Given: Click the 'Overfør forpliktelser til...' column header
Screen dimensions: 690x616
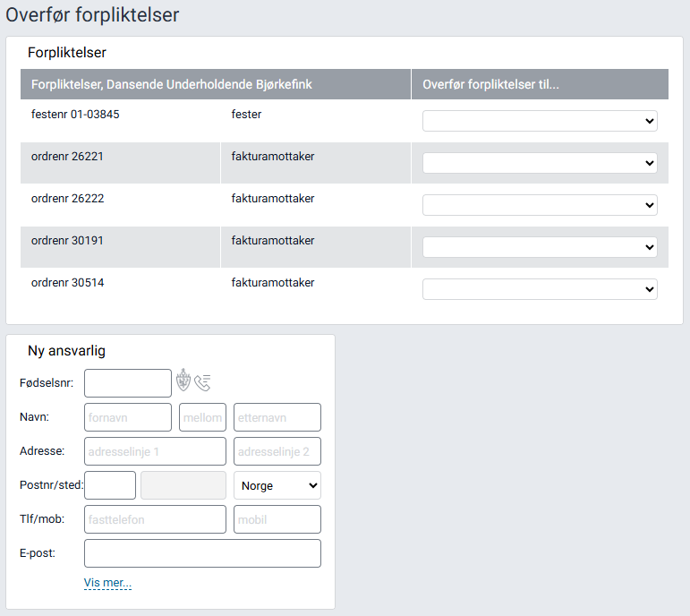Looking at the screenshot, I should pos(490,84).
